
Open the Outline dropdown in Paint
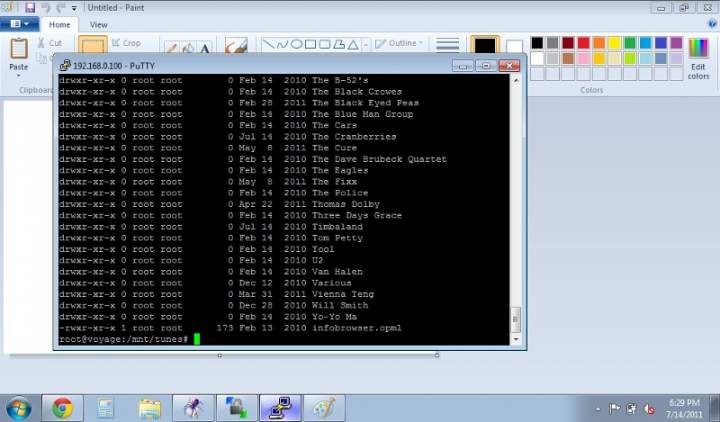399,43
